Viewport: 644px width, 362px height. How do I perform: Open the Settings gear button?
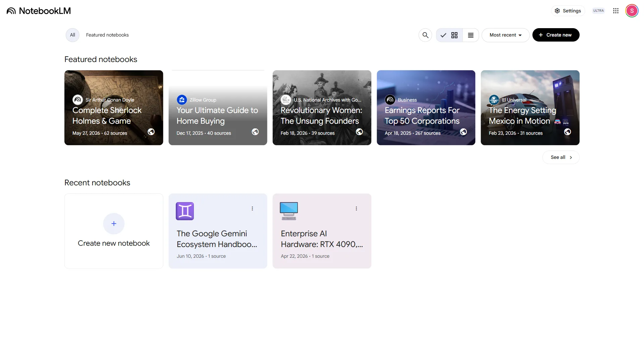click(x=568, y=11)
